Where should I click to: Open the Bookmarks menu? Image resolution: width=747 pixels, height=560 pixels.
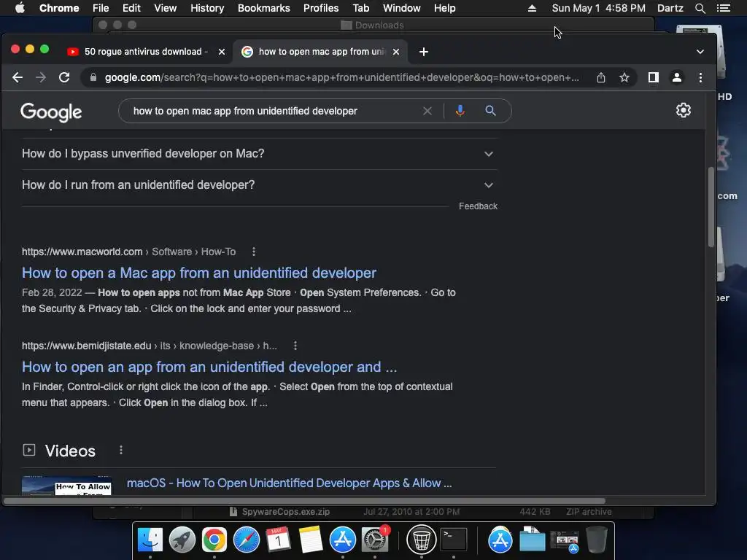[264, 8]
